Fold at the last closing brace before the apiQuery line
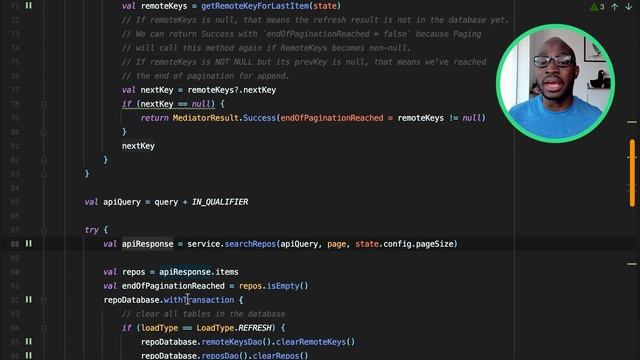Image resolution: width=640 pixels, height=360 pixels. coord(44,174)
